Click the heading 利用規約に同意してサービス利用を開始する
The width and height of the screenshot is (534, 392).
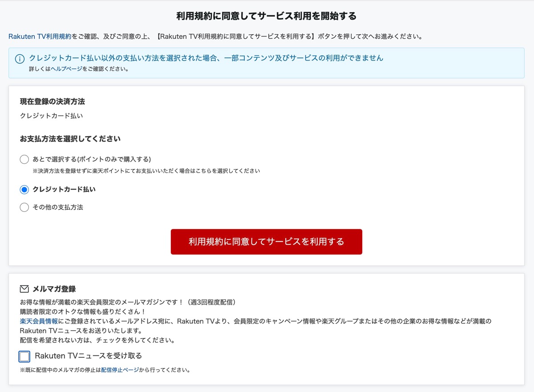pos(267,16)
